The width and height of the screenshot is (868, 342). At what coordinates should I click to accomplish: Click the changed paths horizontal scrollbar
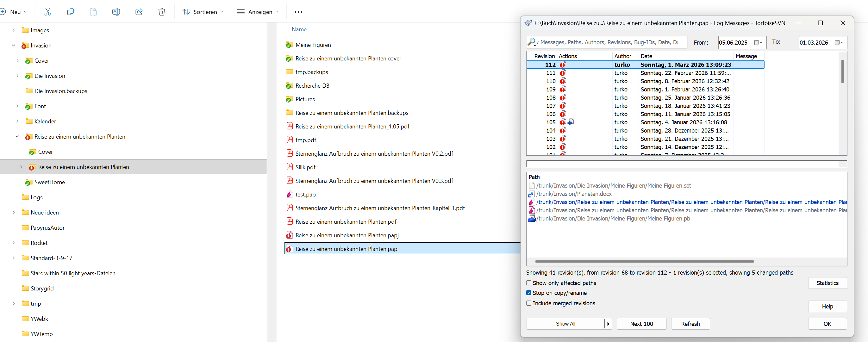tap(644, 261)
